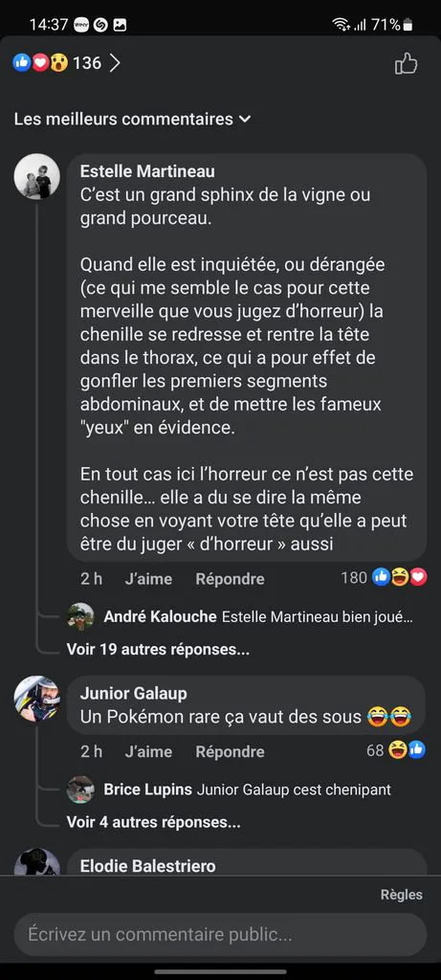Like Estelle Martineau's comment with J'aime
This screenshot has height=980, width=441.
click(148, 579)
